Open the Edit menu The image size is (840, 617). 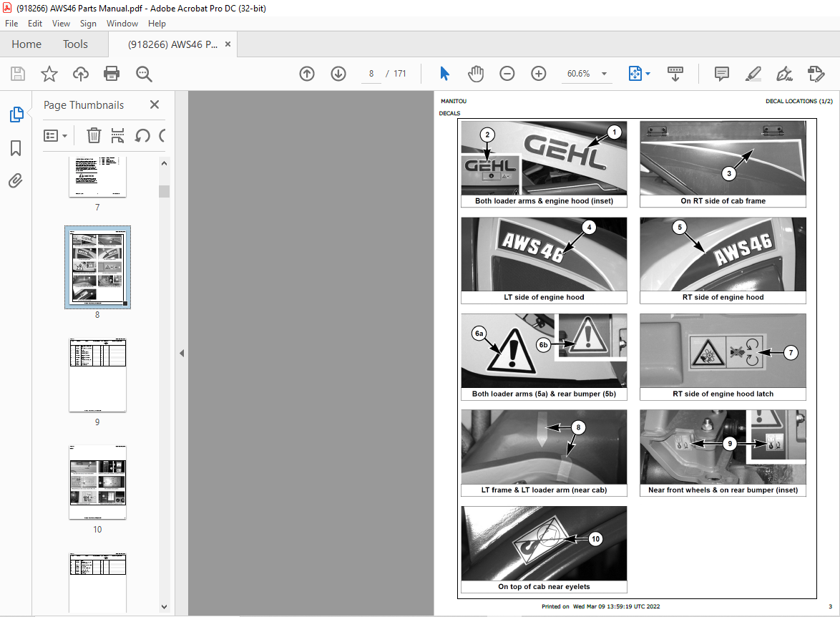click(x=35, y=24)
